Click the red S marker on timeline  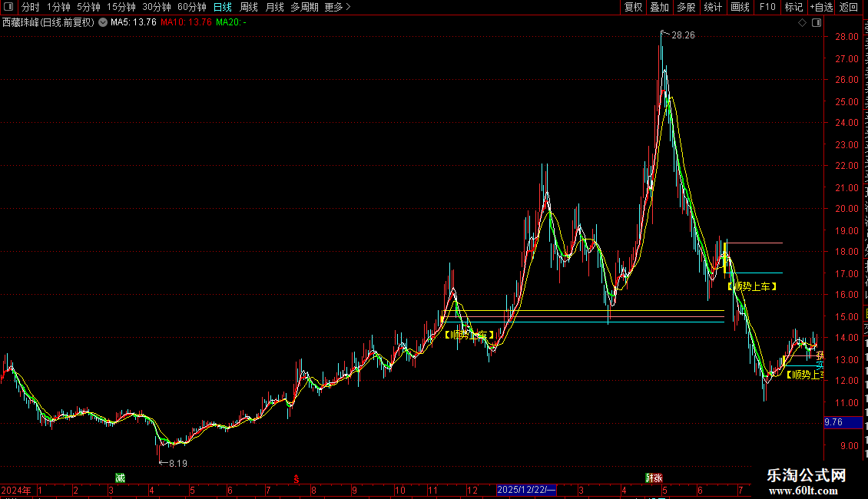click(x=297, y=479)
